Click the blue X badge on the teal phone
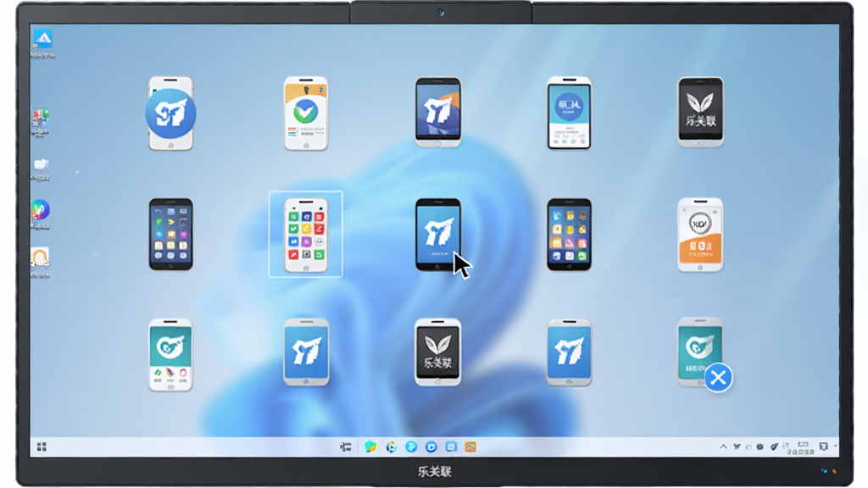The width and height of the screenshot is (868, 488). (x=718, y=378)
